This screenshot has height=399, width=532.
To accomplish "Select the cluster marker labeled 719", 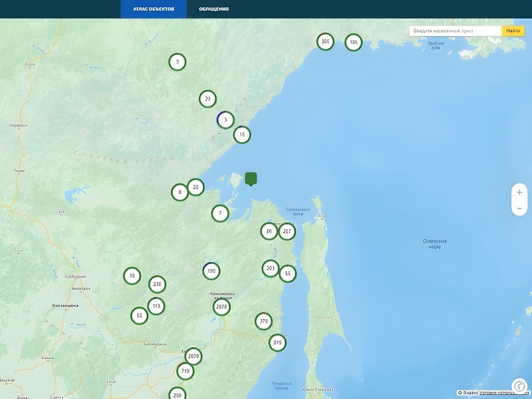I will point(185,371).
